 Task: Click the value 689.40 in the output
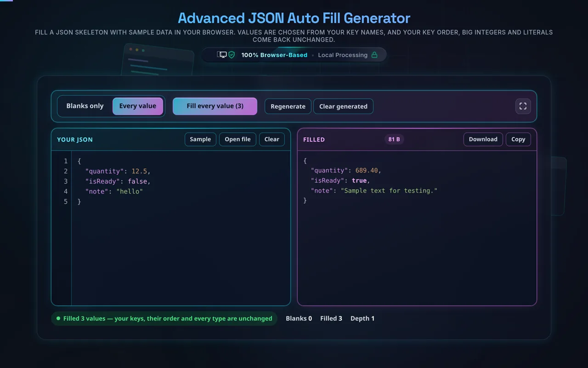click(x=367, y=170)
